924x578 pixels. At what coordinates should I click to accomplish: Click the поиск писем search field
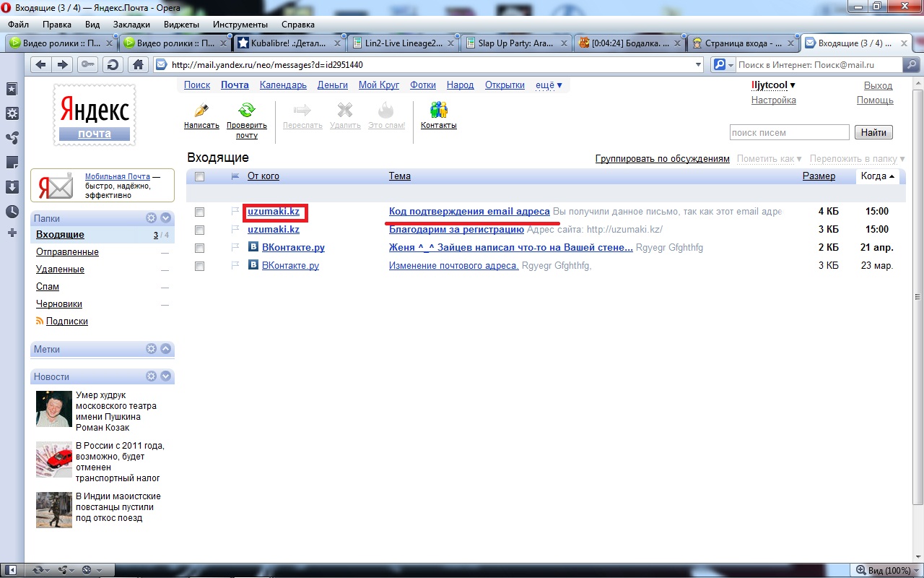point(789,133)
